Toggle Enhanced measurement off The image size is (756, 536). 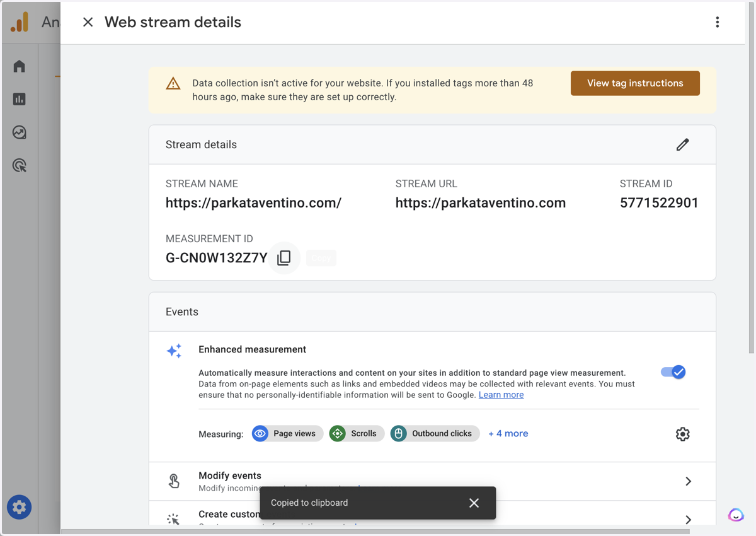[x=673, y=372]
